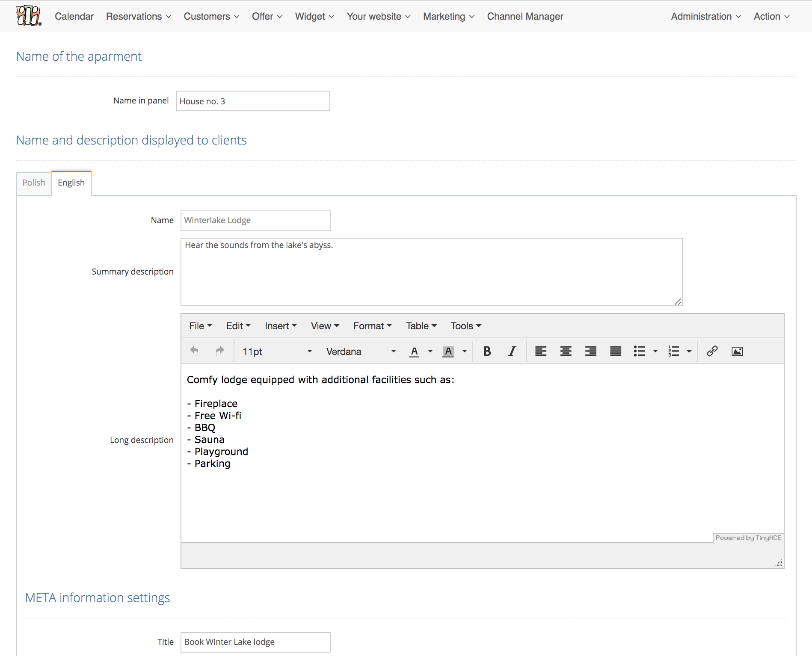
Task: Align text left in long description
Action: pos(541,351)
